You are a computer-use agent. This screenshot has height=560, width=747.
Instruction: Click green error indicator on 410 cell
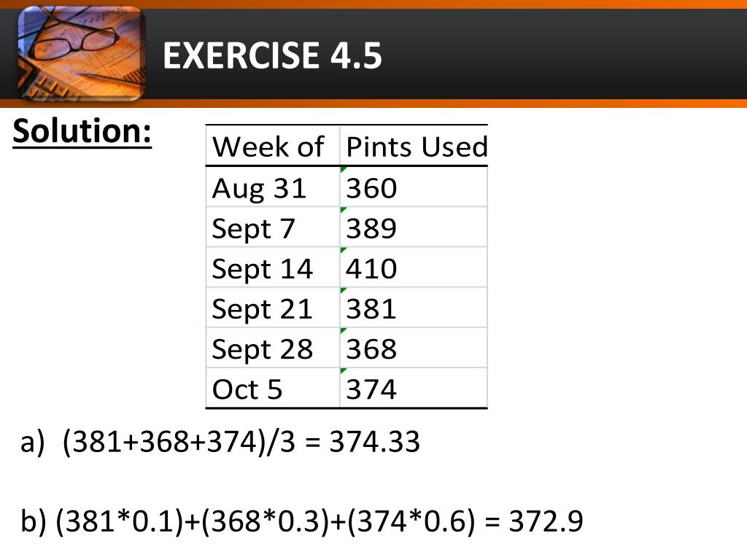tap(343, 250)
